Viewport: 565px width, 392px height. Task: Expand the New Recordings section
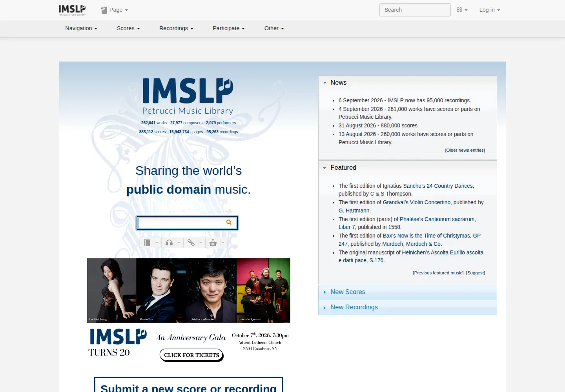coord(408,307)
